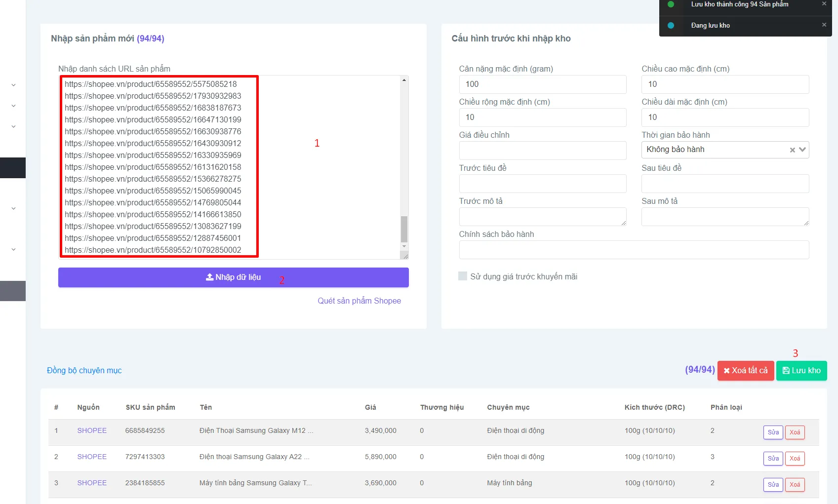
Task: Delete the Samsung Galaxy M12 row with Xoá
Action: (x=795, y=432)
